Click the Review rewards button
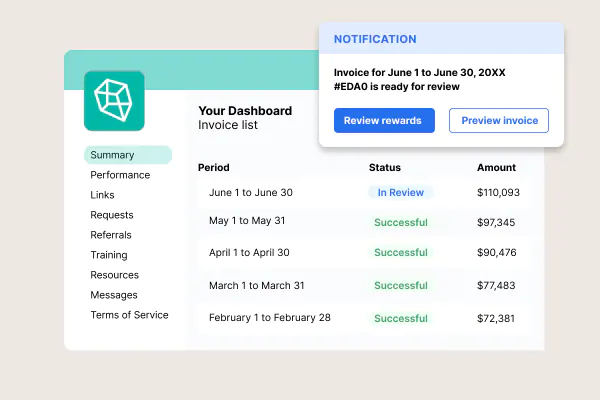The width and height of the screenshot is (600, 400). [x=384, y=121]
